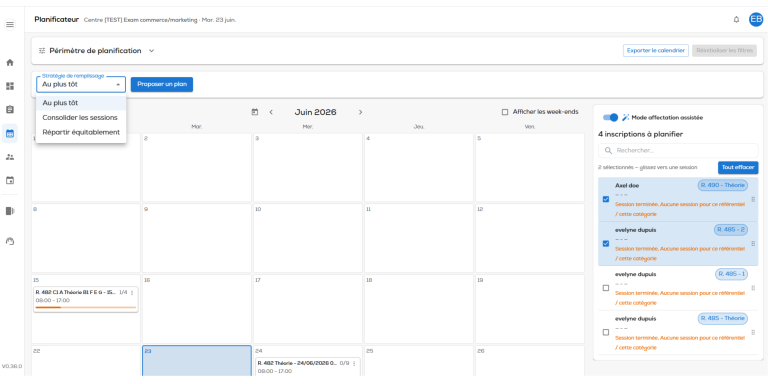Open notifications bell
The height and width of the screenshot is (384, 768).
[x=736, y=20]
